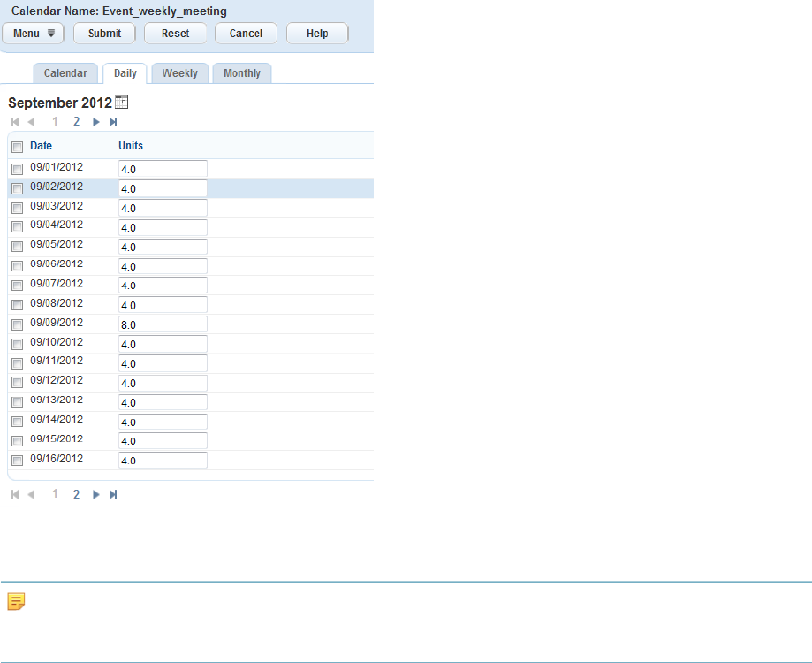Check the box for 09/12/2012
812x663 pixels.
[17, 382]
